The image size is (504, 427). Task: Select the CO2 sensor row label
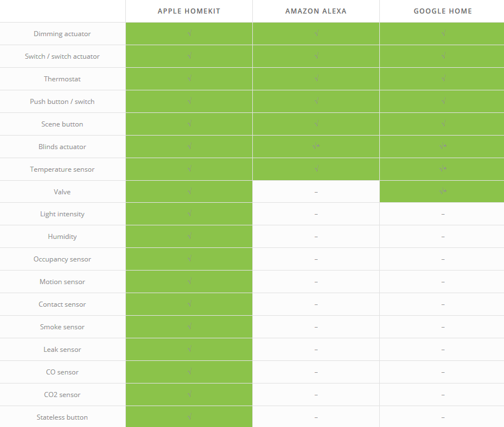[62, 395]
